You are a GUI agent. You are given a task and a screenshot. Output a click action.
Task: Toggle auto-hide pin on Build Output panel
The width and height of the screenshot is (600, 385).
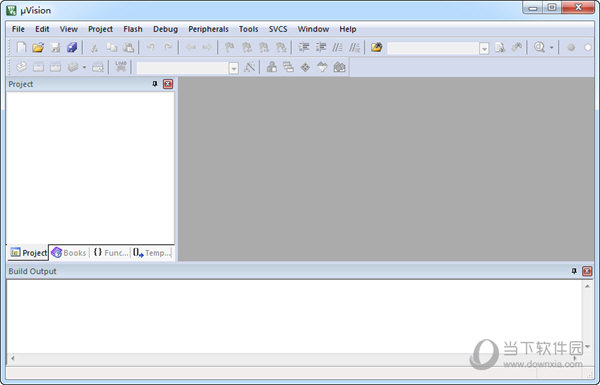(x=574, y=271)
